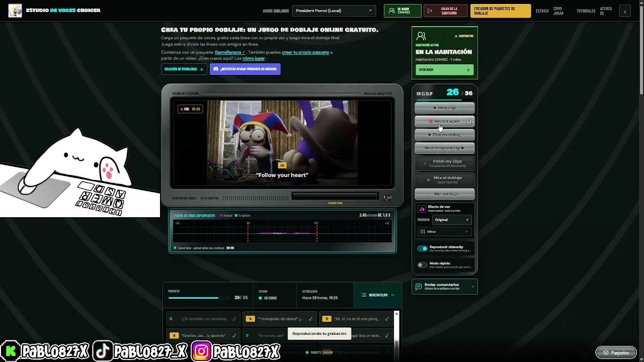Click the feedback speech bubble icon
This screenshot has width=644, height=362.
point(419,287)
